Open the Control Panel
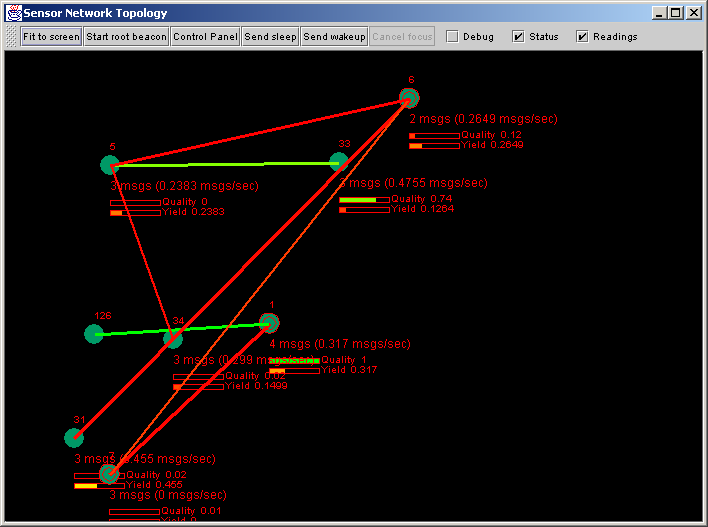Image resolution: width=708 pixels, height=527 pixels. [205, 37]
